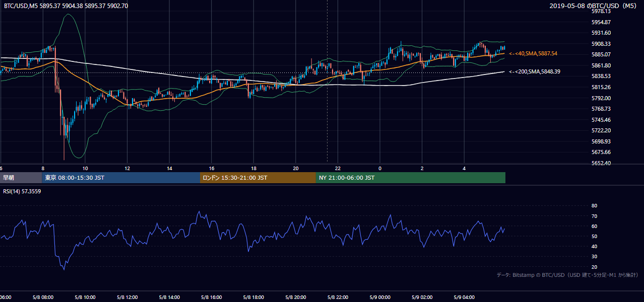Click the ロンドン 15:30-21:00 JST session bar
The height and width of the screenshot is (302, 644).
click(x=258, y=178)
